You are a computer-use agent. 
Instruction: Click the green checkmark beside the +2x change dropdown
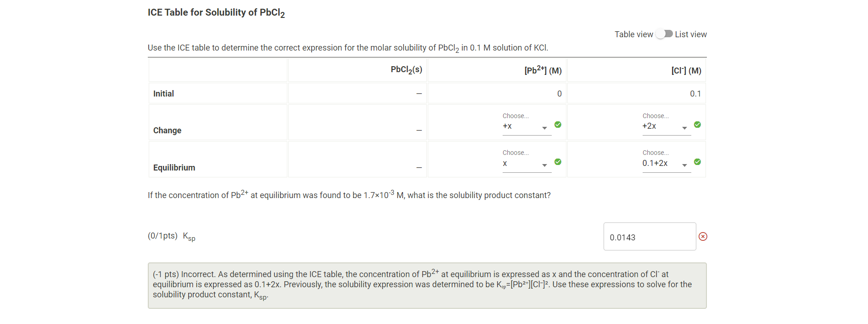click(697, 124)
